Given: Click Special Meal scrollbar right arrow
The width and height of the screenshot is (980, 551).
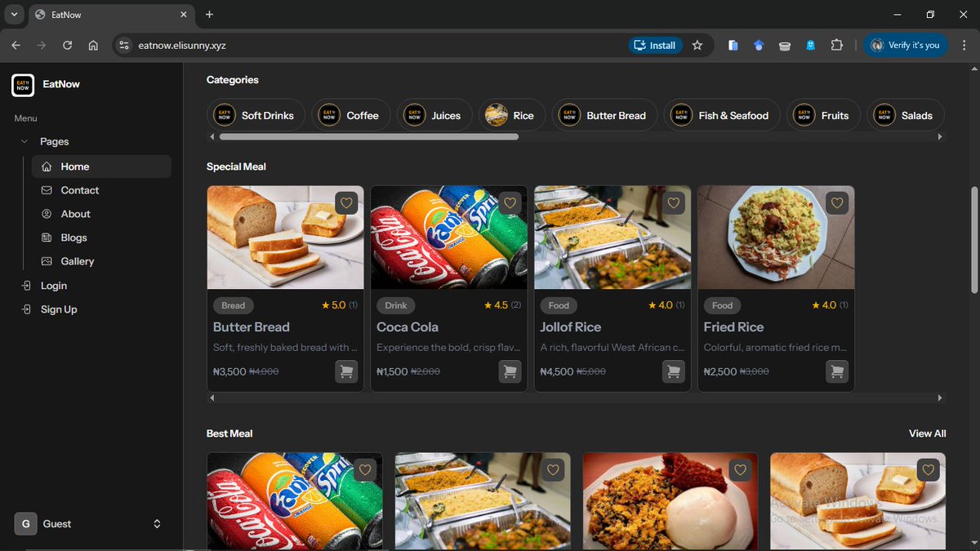Looking at the screenshot, I should [x=940, y=398].
